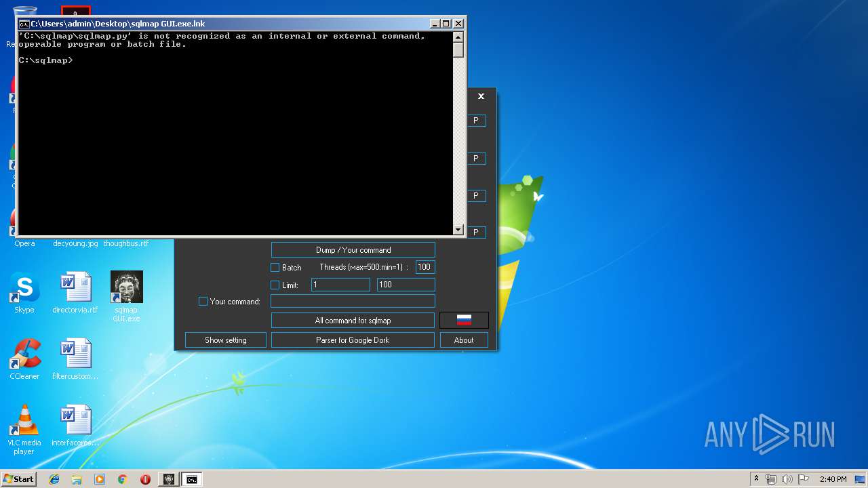868x488 pixels.
Task: Click the first P button
Action: click(x=476, y=120)
